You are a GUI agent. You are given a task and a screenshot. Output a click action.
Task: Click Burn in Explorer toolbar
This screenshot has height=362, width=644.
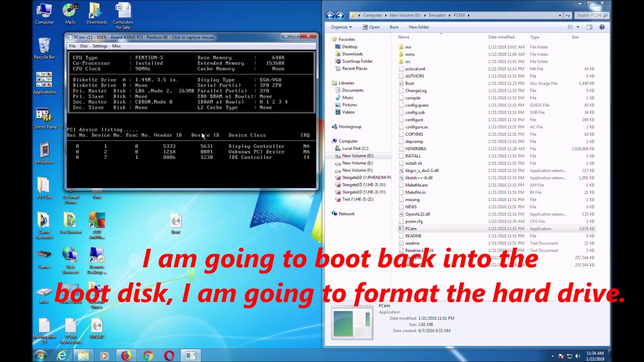pyautogui.click(x=394, y=27)
